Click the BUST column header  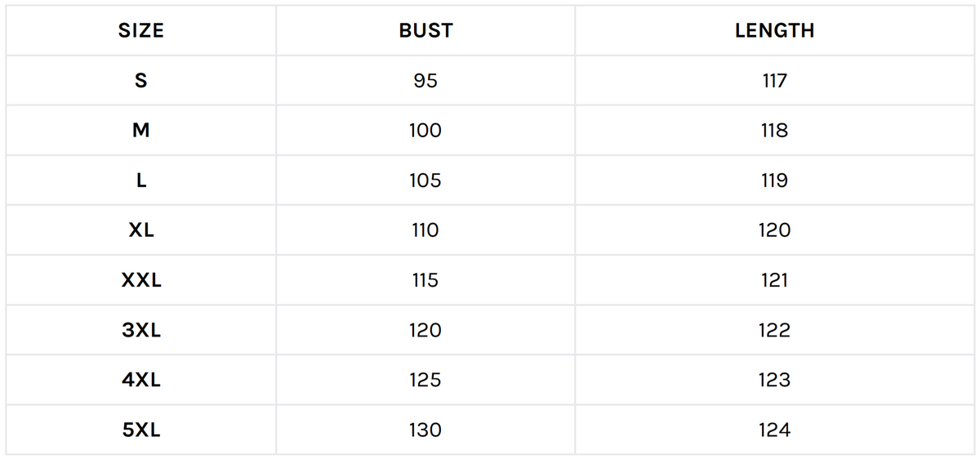[425, 31]
